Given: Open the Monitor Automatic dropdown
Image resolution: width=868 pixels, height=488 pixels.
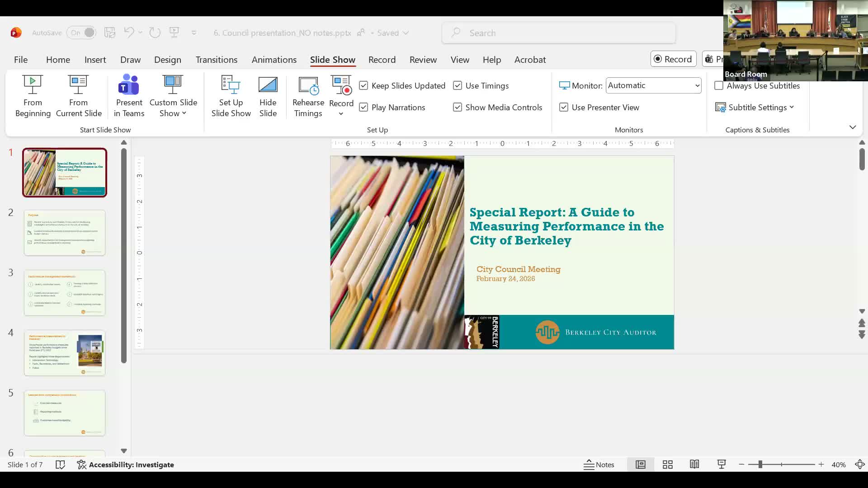Looking at the screenshot, I should point(653,85).
